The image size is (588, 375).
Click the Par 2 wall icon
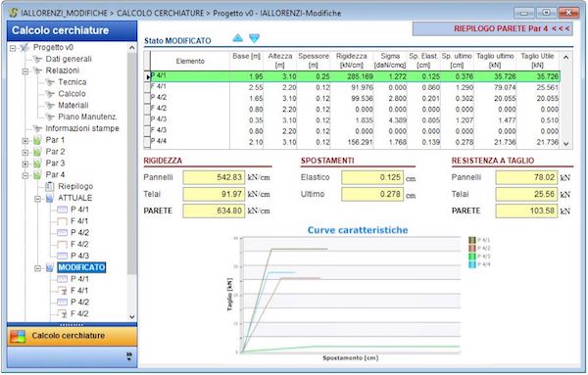(x=37, y=152)
